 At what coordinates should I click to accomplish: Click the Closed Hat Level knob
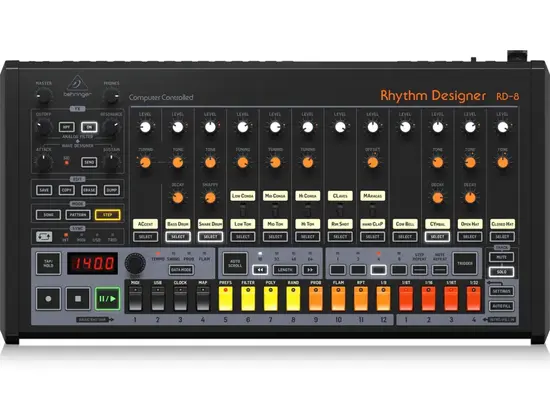(503, 127)
